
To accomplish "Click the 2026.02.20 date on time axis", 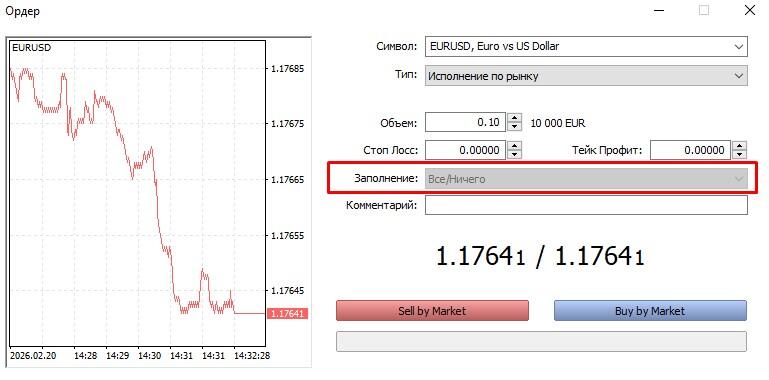I will [33, 355].
